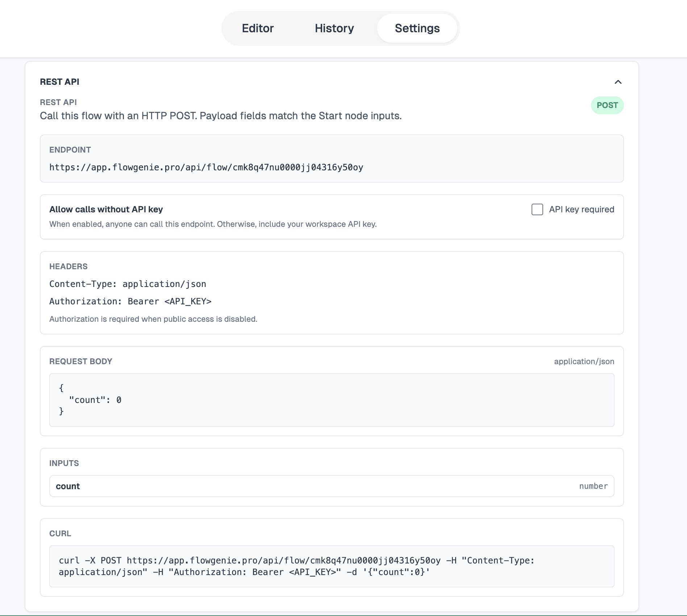Select the JSON request body example

point(332,400)
